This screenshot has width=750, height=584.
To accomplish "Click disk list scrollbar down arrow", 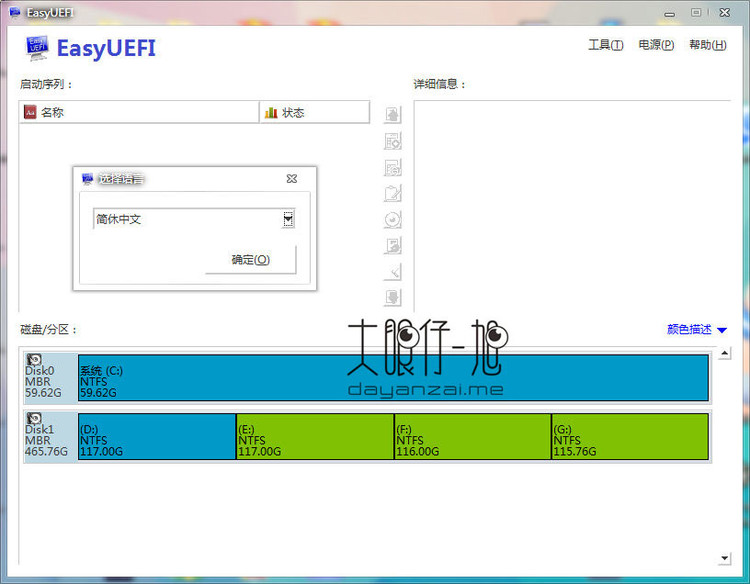I will pyautogui.click(x=725, y=558).
